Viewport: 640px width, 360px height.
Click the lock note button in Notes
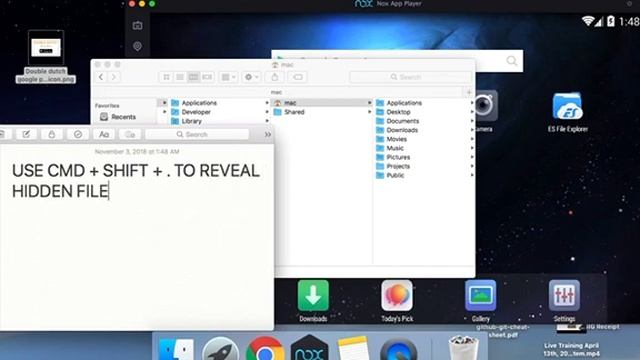pos(52,134)
